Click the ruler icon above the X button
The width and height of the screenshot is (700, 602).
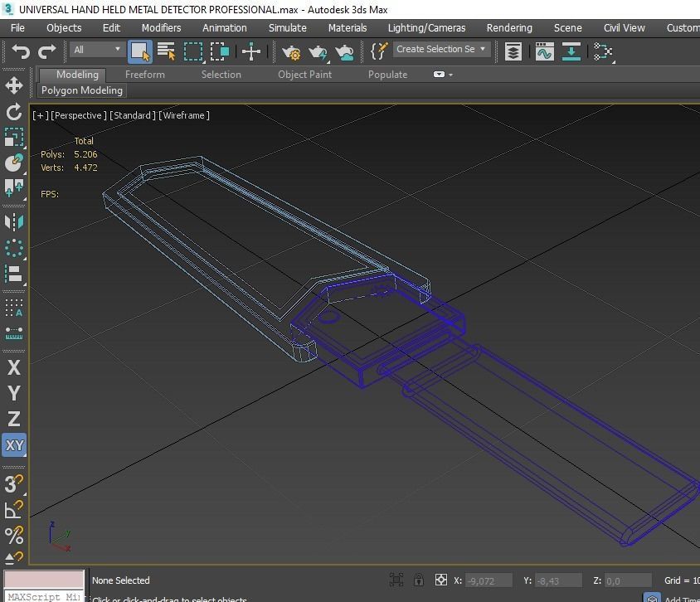14,333
